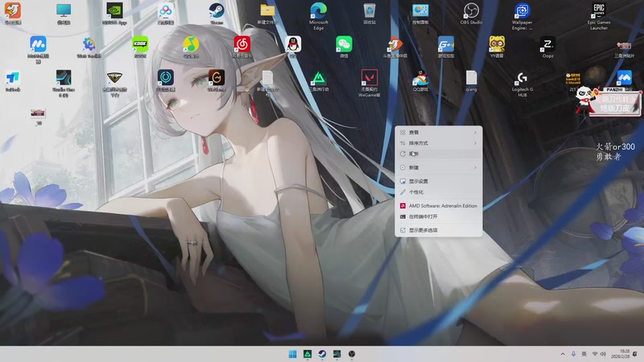Click the Windows Start button
The image size is (644, 362).
(x=292, y=354)
